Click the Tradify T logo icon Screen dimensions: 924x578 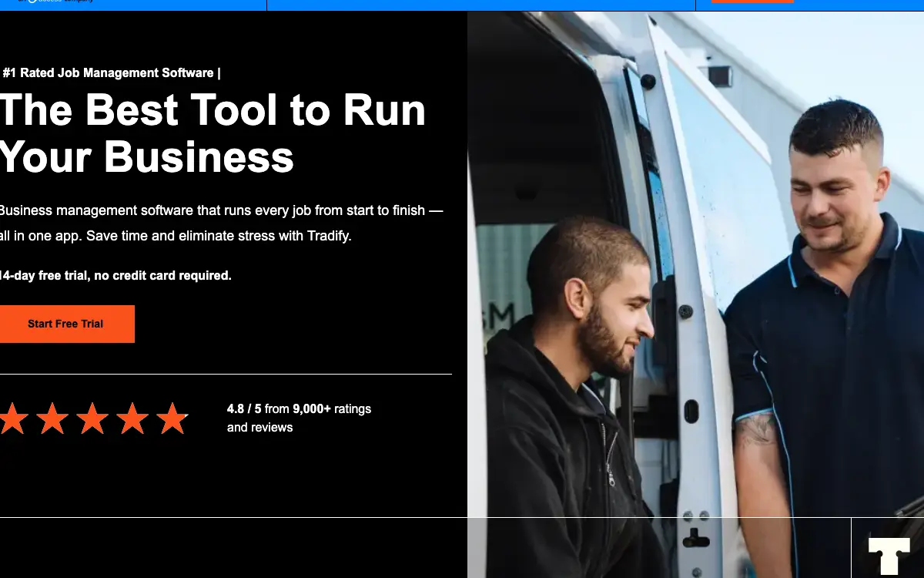tap(889, 556)
